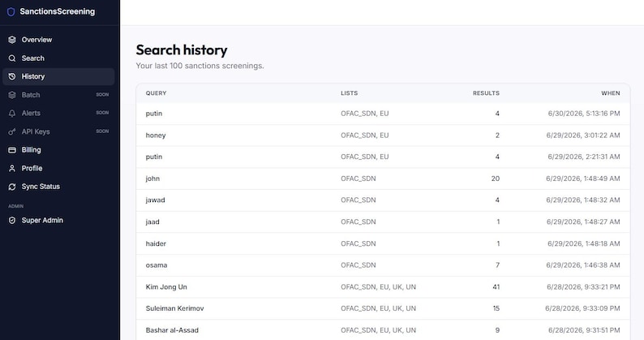Click the Billing card icon
This screenshot has width=644, height=340.
(x=12, y=150)
